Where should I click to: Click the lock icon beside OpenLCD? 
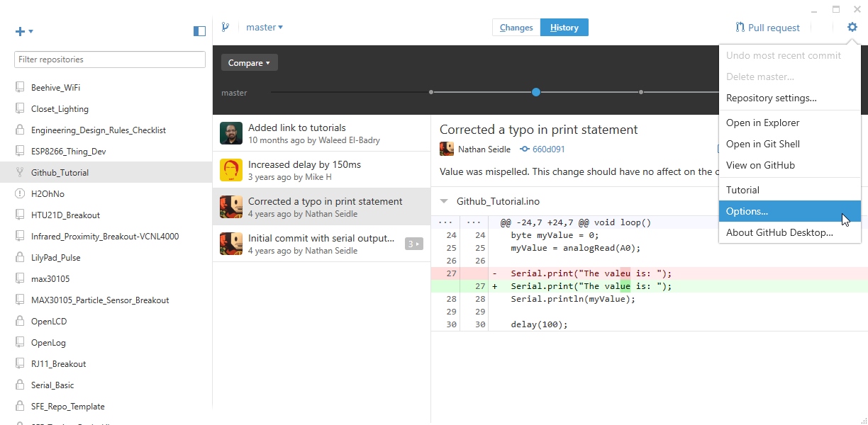[20, 322]
